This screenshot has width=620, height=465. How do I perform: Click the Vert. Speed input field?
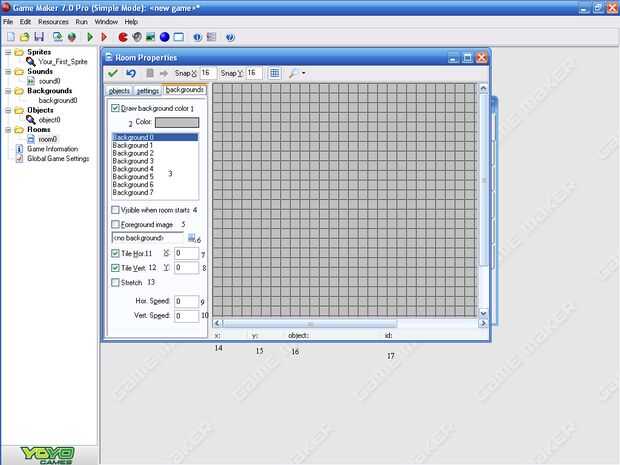(186, 316)
